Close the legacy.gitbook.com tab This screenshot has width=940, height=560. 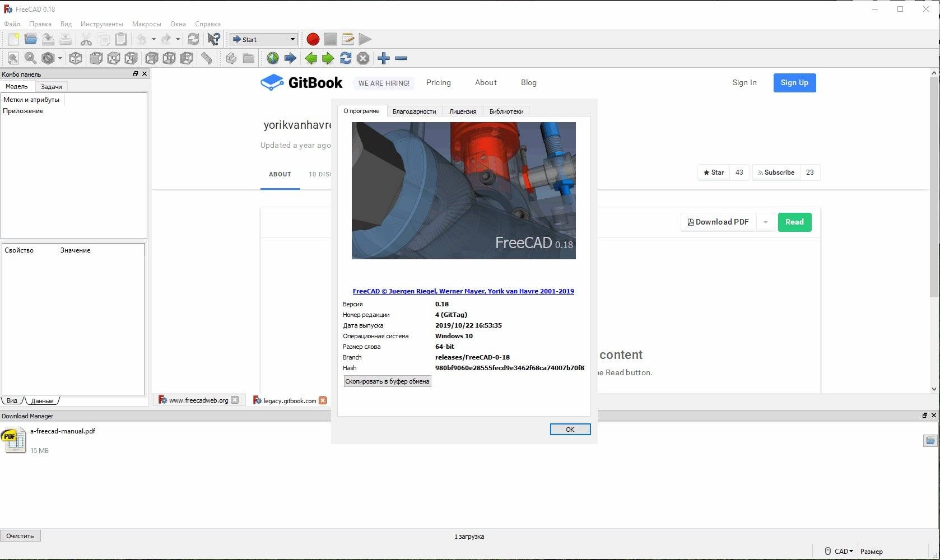click(323, 400)
